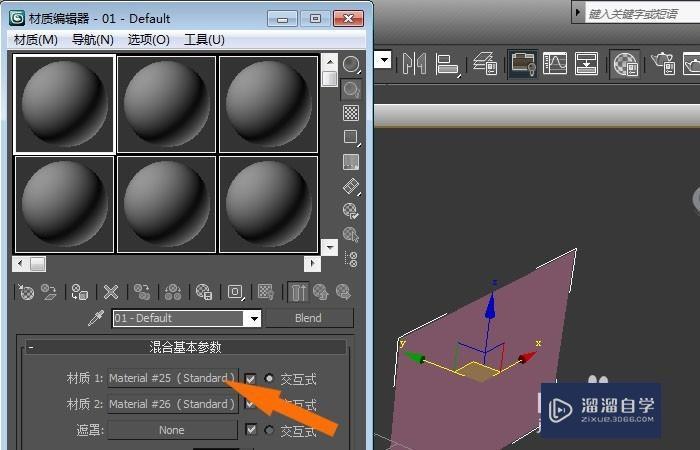Open the Material/Map Navigator icon
The height and width of the screenshot is (450, 700).
click(351, 259)
